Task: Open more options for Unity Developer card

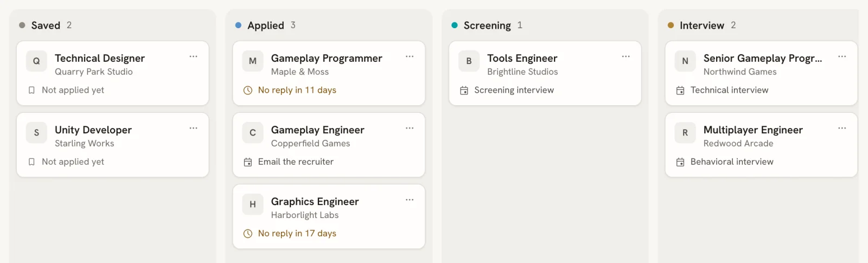Action: (193, 128)
